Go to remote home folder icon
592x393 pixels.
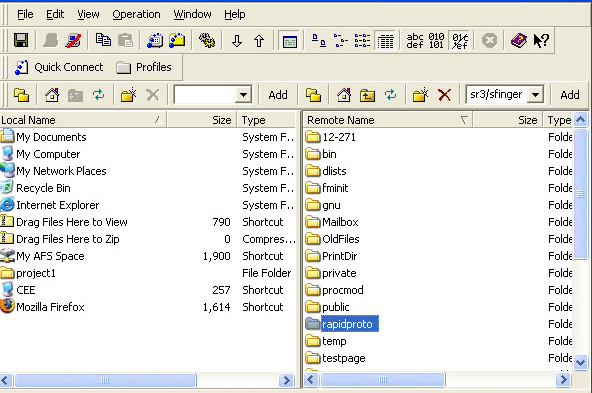344,95
